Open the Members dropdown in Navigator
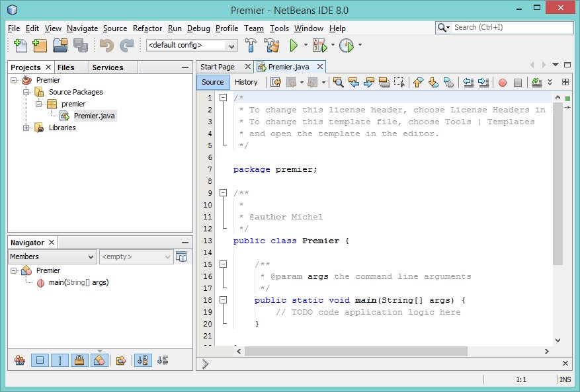This screenshot has width=580, height=392. 52,256
